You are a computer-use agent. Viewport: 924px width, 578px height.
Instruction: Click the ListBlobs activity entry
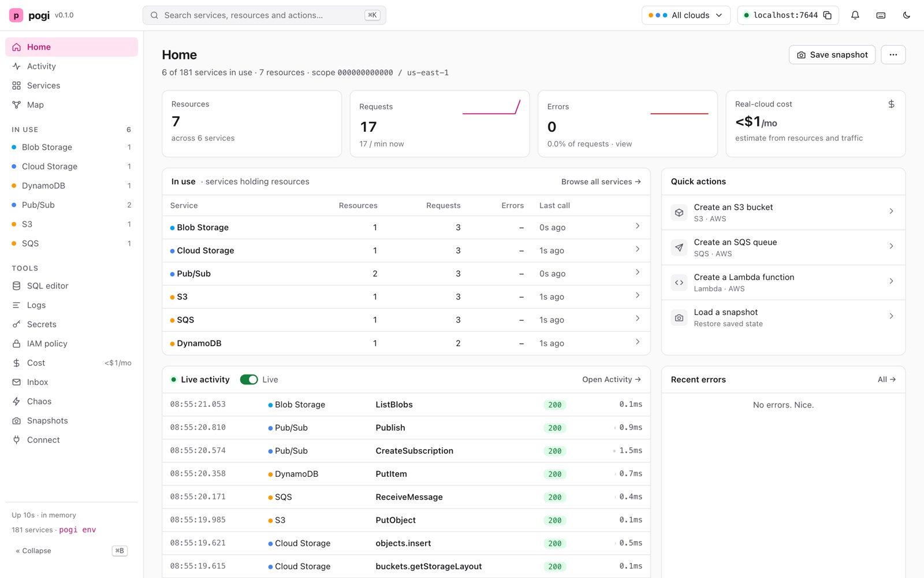(x=406, y=405)
